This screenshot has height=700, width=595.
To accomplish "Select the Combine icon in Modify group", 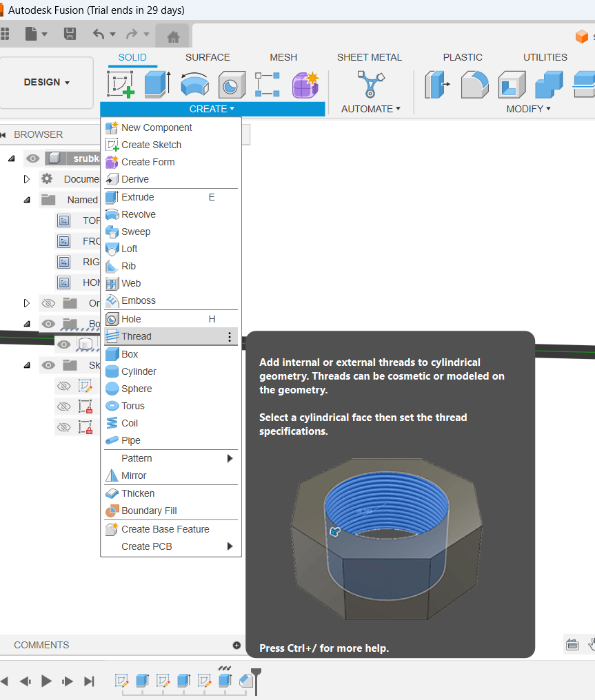I will coord(549,84).
